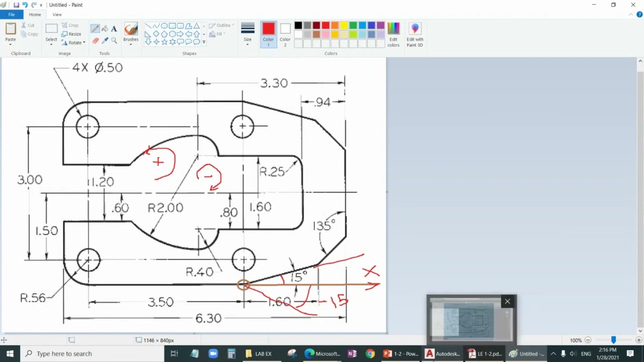Open the shape Outline dropdown
644x362 pixels.
[x=221, y=25]
